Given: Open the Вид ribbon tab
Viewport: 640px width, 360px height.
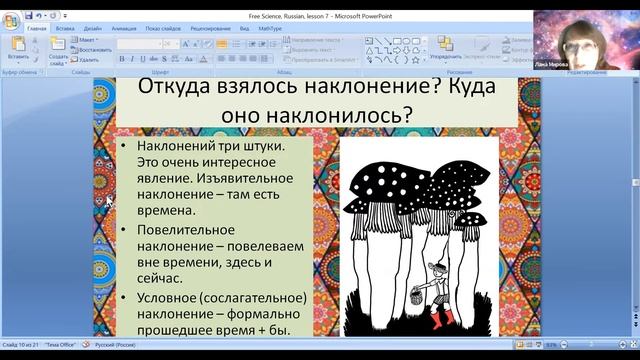Looking at the screenshot, I should point(244,29).
